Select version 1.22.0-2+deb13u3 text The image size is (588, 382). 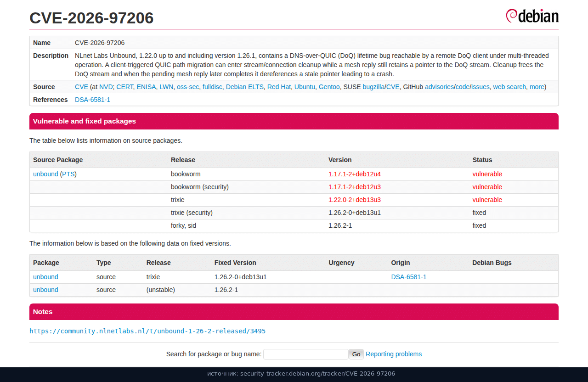(355, 200)
